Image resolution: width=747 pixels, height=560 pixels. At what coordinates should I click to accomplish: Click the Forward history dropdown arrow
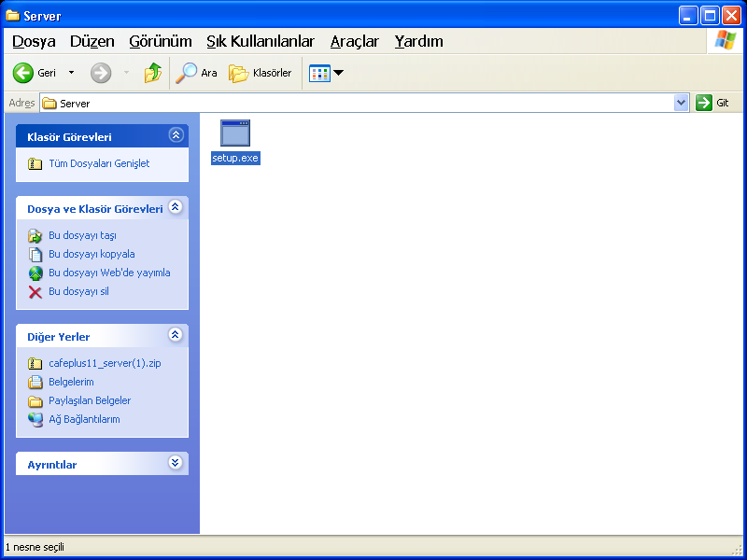coord(126,73)
